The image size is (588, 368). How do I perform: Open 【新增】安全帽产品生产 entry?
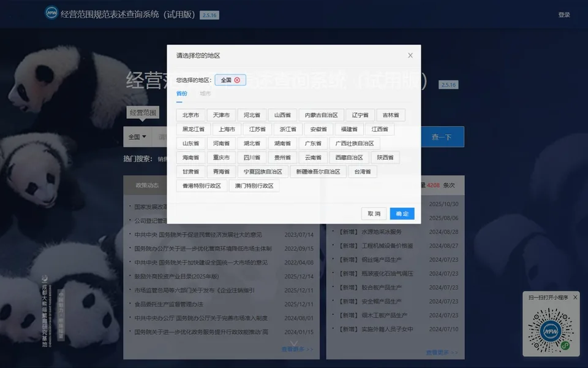coord(370,302)
